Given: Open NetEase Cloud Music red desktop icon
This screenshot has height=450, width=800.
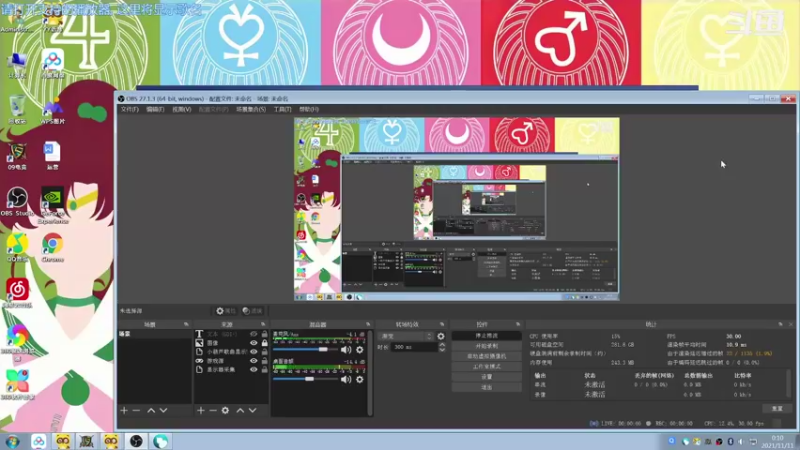Looking at the screenshot, I should pyautogui.click(x=17, y=293).
